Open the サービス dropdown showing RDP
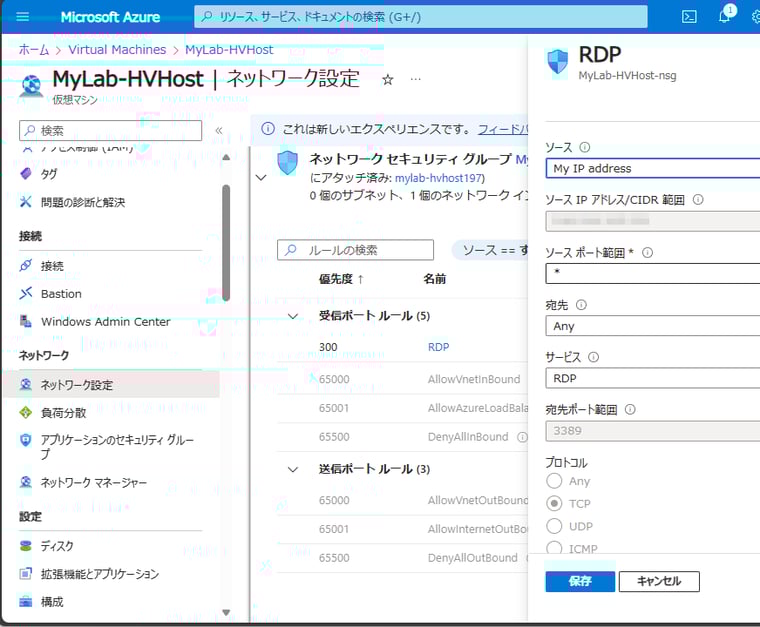Image resolution: width=760 pixels, height=627 pixels. tap(652, 378)
